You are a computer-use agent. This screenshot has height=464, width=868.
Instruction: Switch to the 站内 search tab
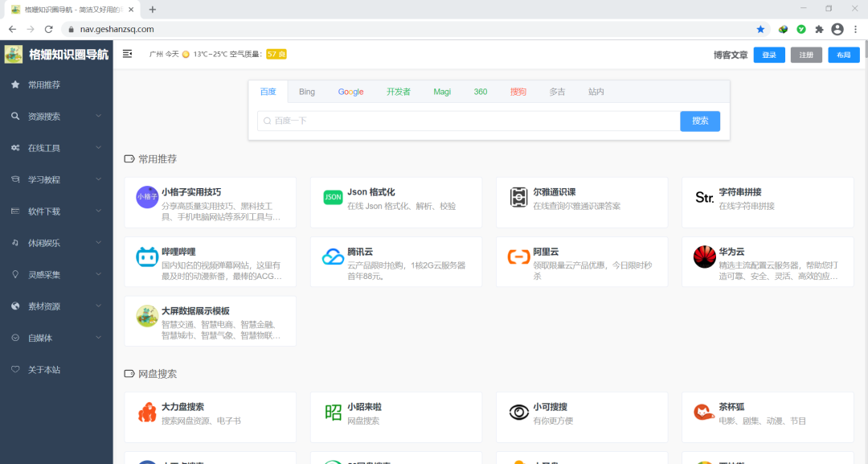tap(596, 92)
